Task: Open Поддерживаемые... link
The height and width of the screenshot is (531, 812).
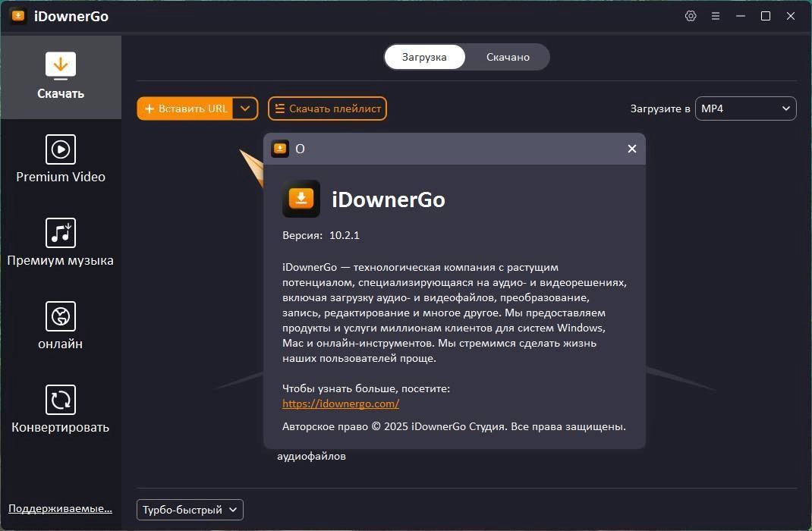Action: [x=60, y=509]
